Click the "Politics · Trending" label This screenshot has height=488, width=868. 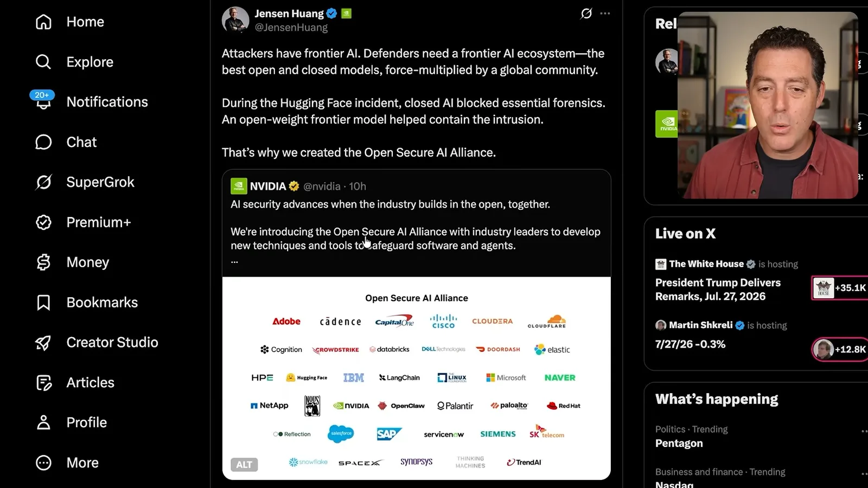(692, 429)
